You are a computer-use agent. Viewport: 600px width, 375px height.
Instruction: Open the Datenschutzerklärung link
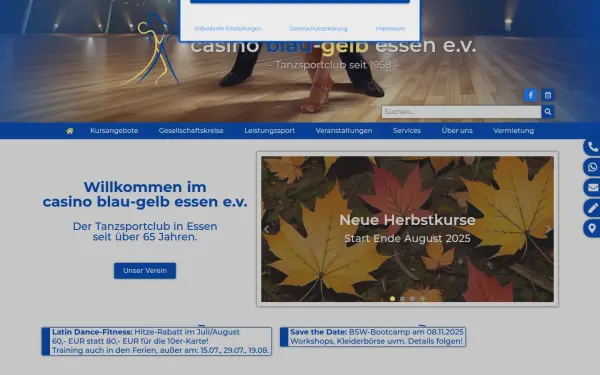click(318, 29)
